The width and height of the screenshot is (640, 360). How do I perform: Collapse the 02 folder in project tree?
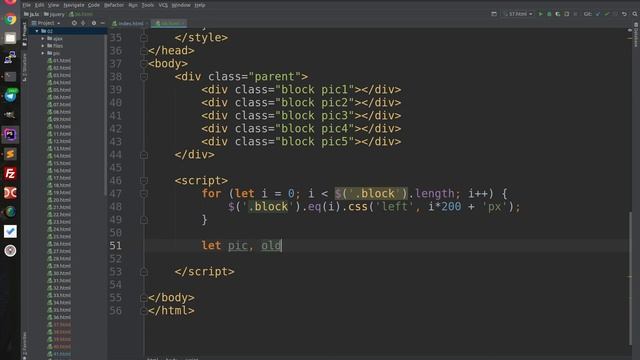click(x=37, y=31)
